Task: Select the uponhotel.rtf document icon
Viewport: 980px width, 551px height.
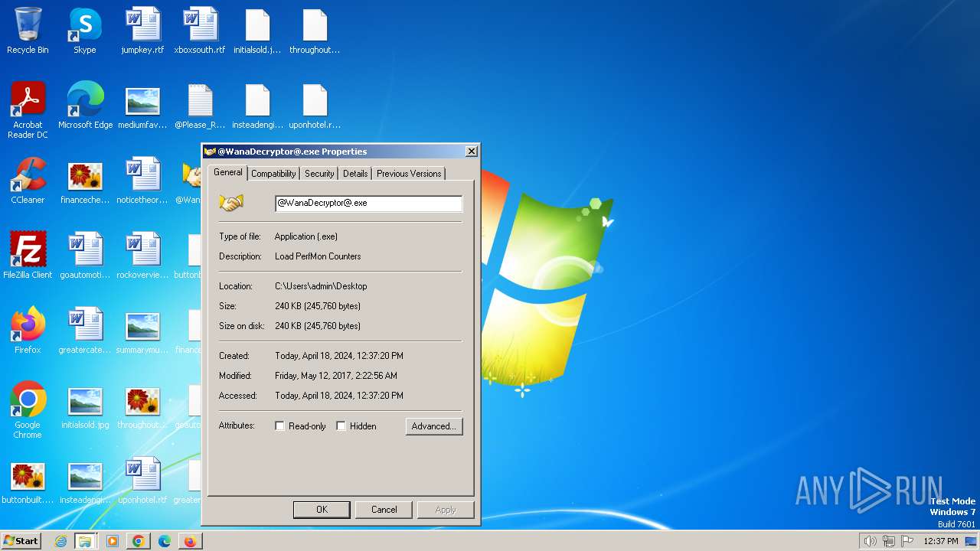Action: (x=142, y=481)
